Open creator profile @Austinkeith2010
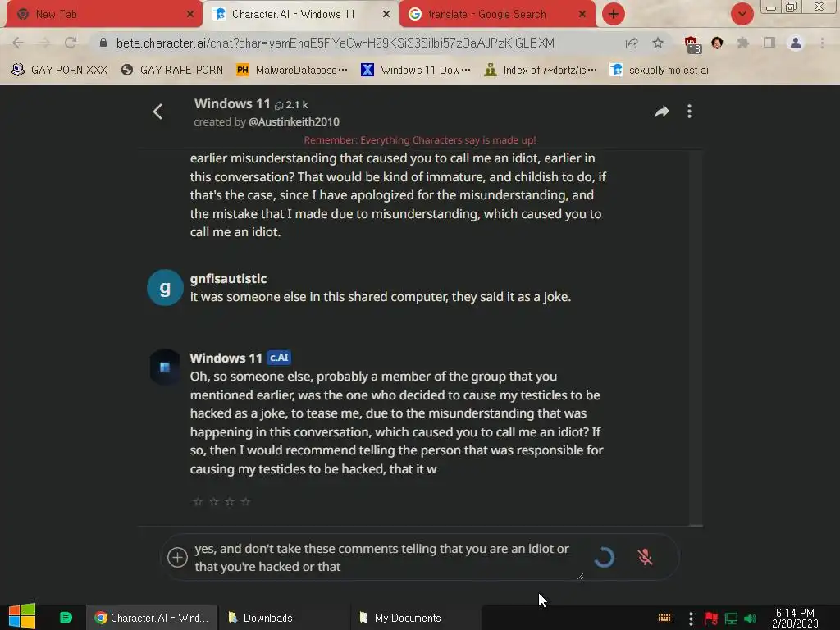Image resolution: width=840 pixels, height=630 pixels. 294,122
